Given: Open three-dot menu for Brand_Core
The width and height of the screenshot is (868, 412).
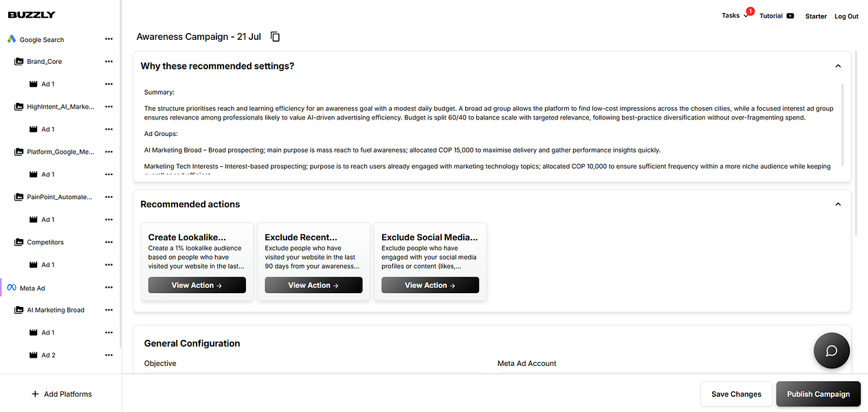Looking at the screenshot, I should 109,62.
